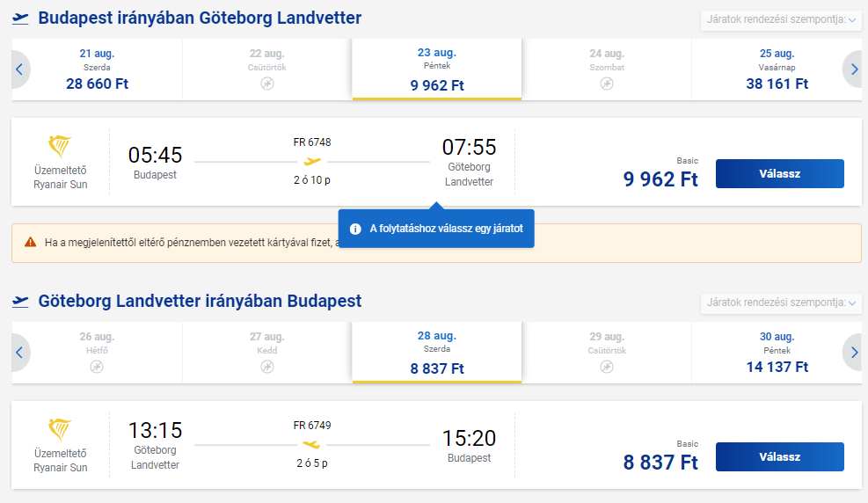Choose flight FR 6748 with Válassz button
This screenshot has height=503, width=868.
pyautogui.click(x=779, y=174)
